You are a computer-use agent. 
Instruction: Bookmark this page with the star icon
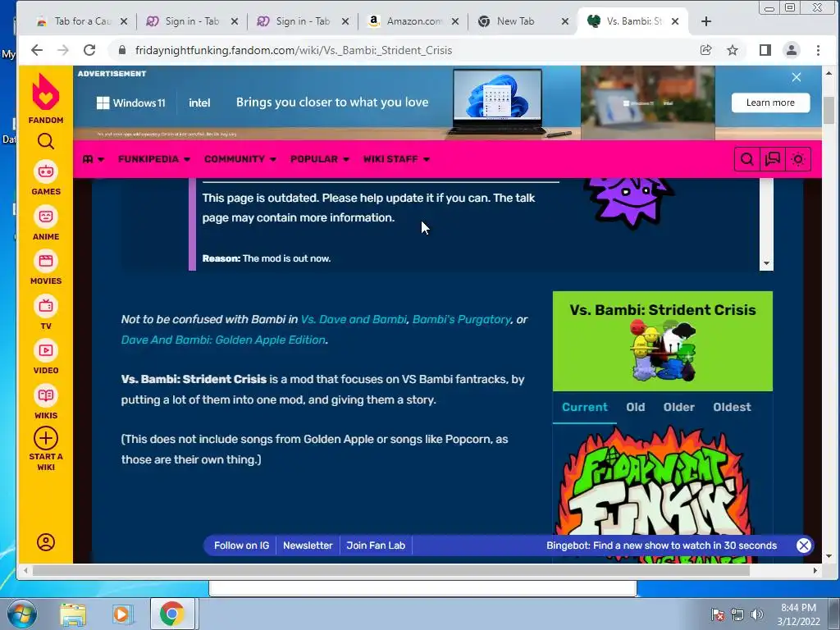(x=733, y=50)
